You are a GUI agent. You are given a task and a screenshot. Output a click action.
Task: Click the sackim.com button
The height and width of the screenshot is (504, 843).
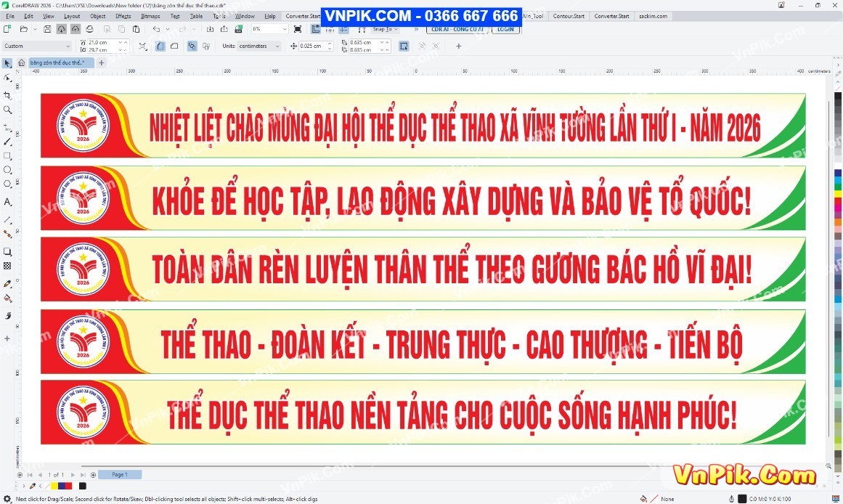[x=653, y=16]
